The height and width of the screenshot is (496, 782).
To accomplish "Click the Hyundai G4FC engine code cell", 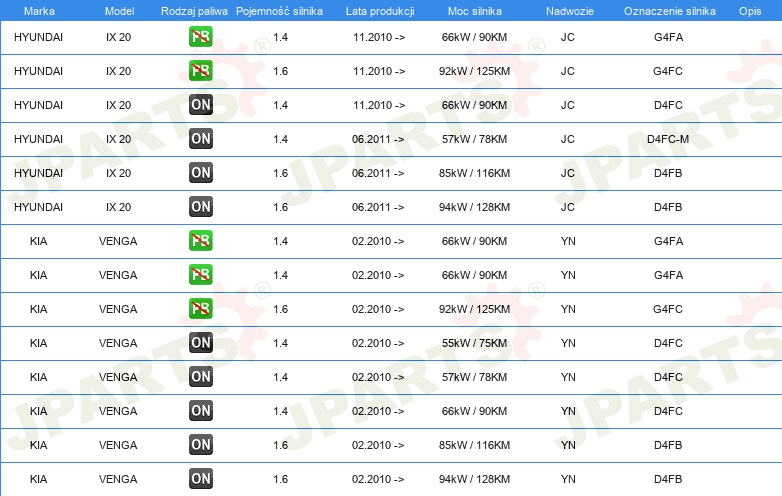I will click(668, 71).
